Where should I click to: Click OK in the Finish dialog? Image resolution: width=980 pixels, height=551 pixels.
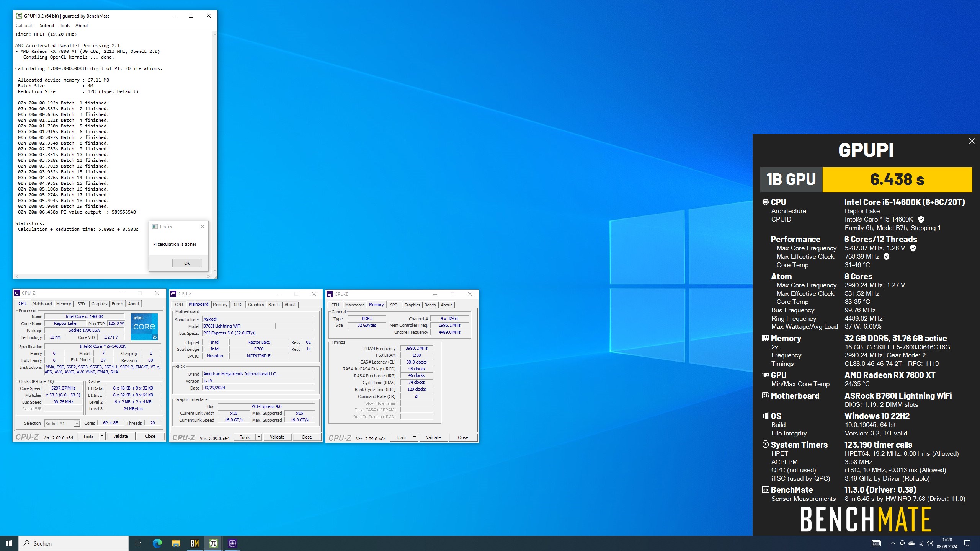coord(187,263)
